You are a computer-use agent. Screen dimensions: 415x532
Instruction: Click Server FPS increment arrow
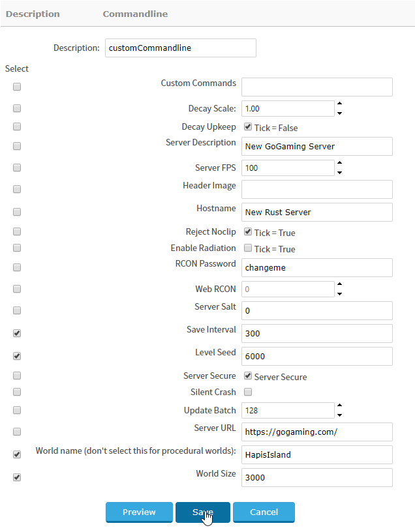[x=339, y=162]
